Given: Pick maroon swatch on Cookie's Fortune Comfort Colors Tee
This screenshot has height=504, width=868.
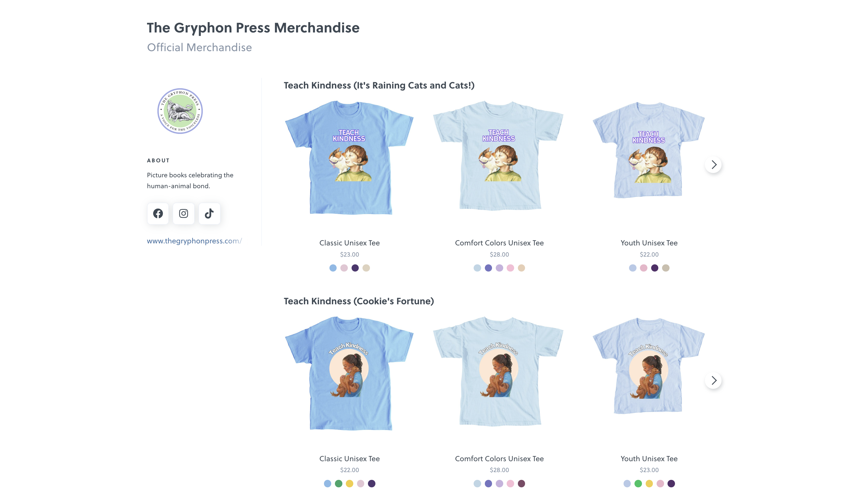Looking at the screenshot, I should coord(522,484).
